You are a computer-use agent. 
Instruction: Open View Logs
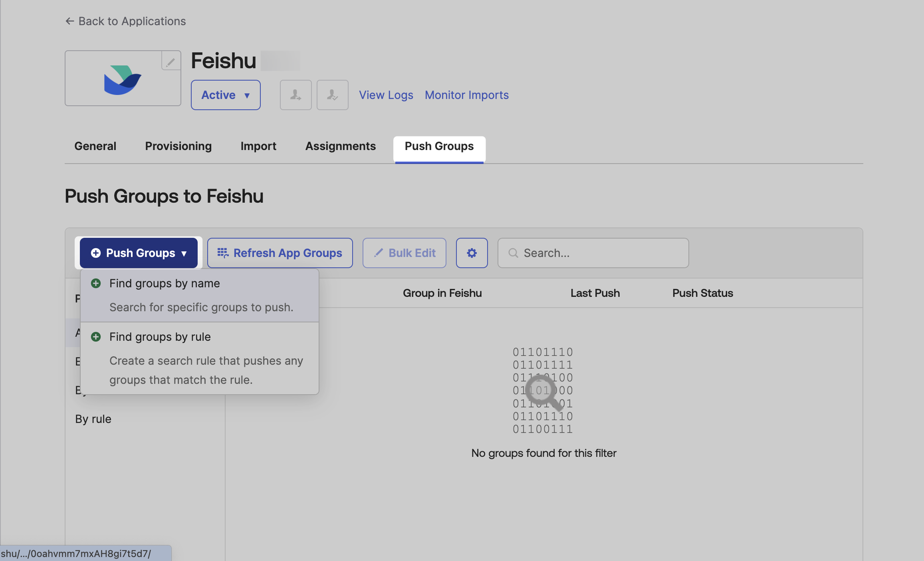386,95
